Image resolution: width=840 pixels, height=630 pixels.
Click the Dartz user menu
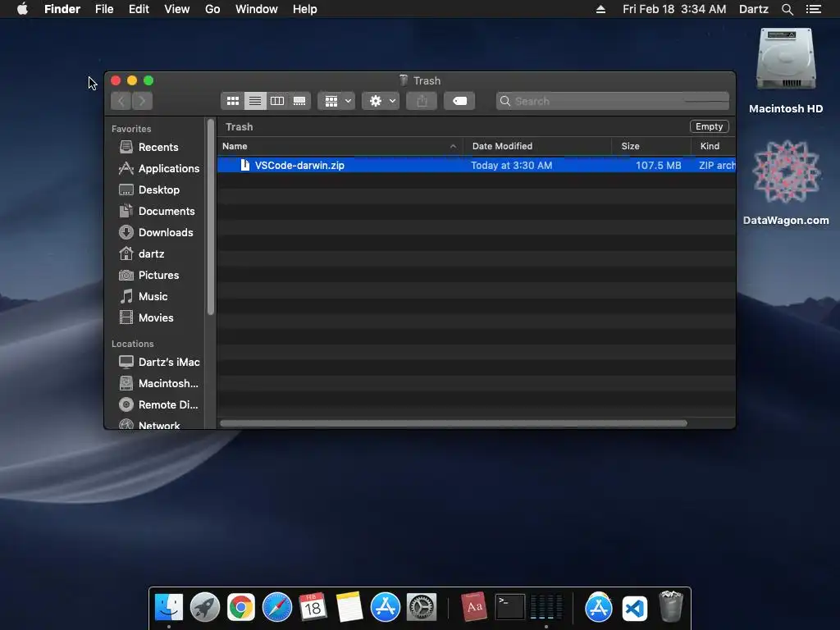tap(753, 9)
